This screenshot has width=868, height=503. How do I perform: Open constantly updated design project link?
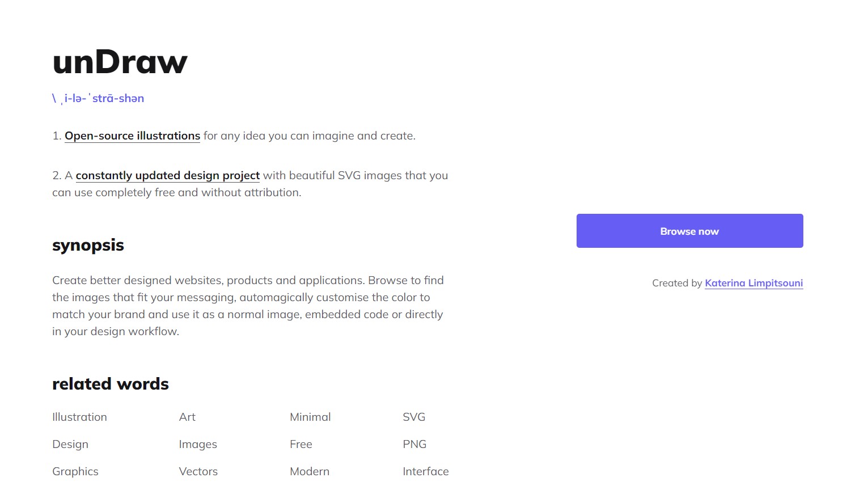click(x=167, y=176)
